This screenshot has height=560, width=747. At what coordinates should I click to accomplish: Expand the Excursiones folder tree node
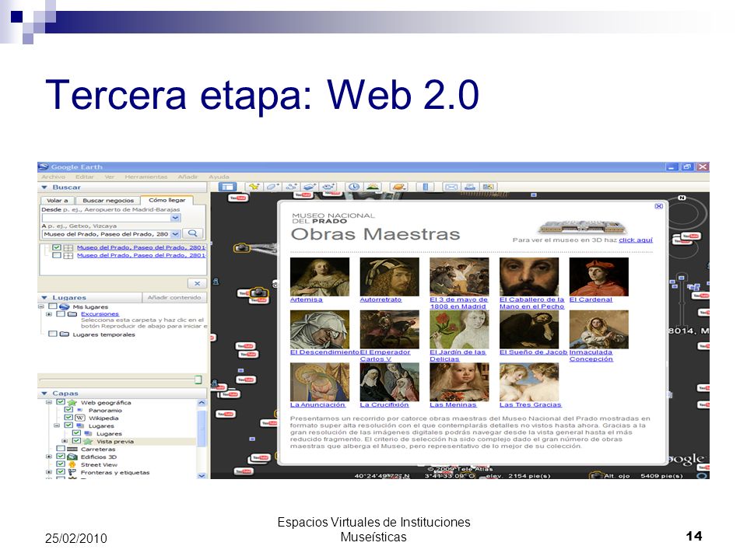pos(48,314)
